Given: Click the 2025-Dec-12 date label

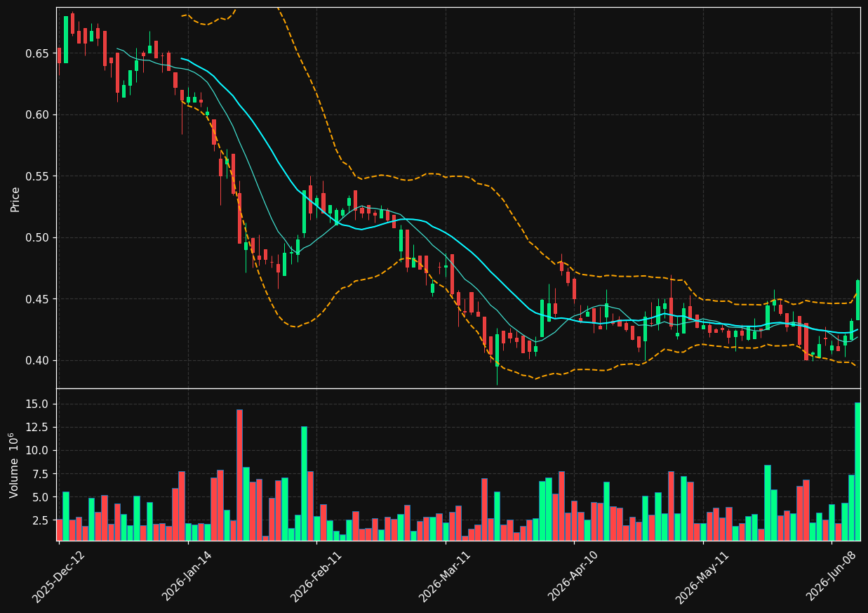Looking at the screenshot, I should coord(59,576).
